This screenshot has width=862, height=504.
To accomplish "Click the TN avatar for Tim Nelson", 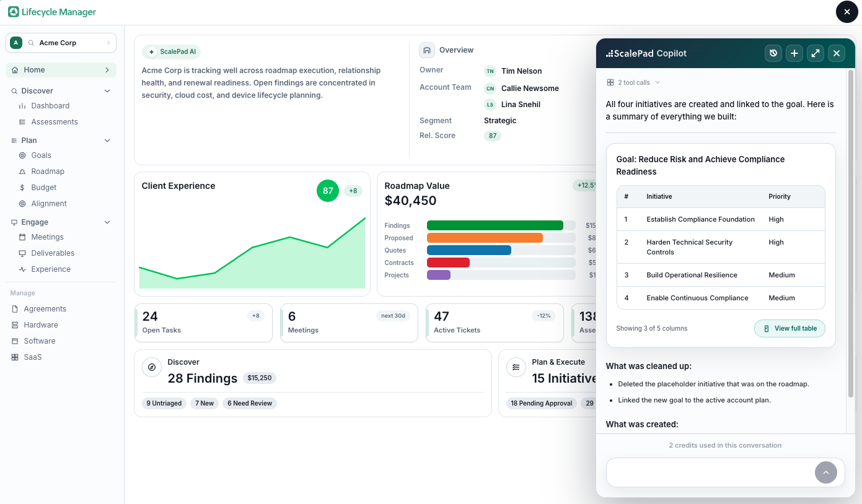I will [490, 71].
